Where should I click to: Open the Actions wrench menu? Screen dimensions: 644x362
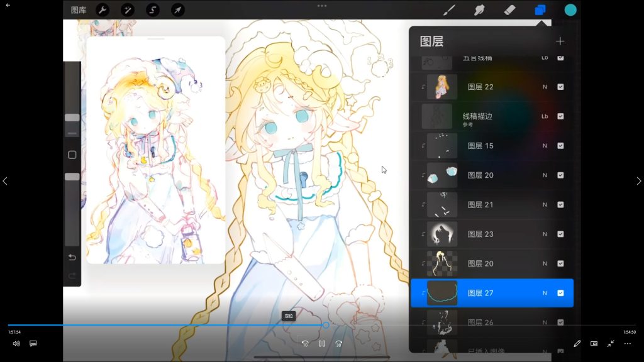click(x=102, y=10)
